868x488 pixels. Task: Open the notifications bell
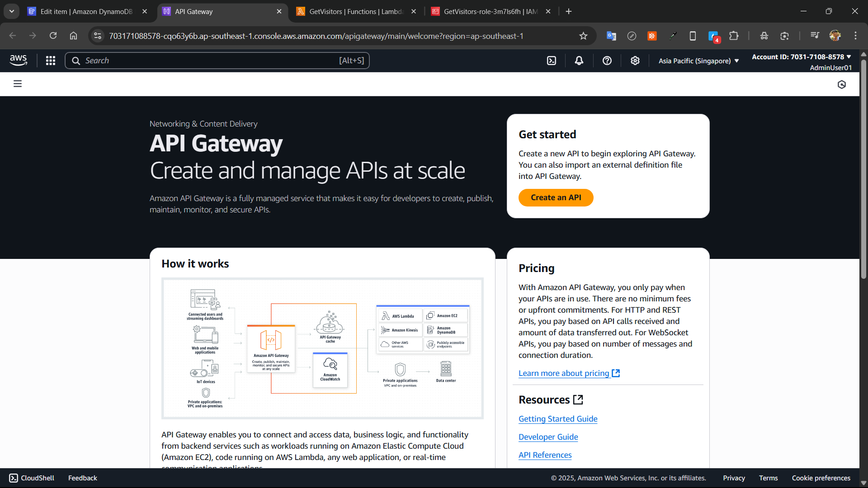click(579, 61)
